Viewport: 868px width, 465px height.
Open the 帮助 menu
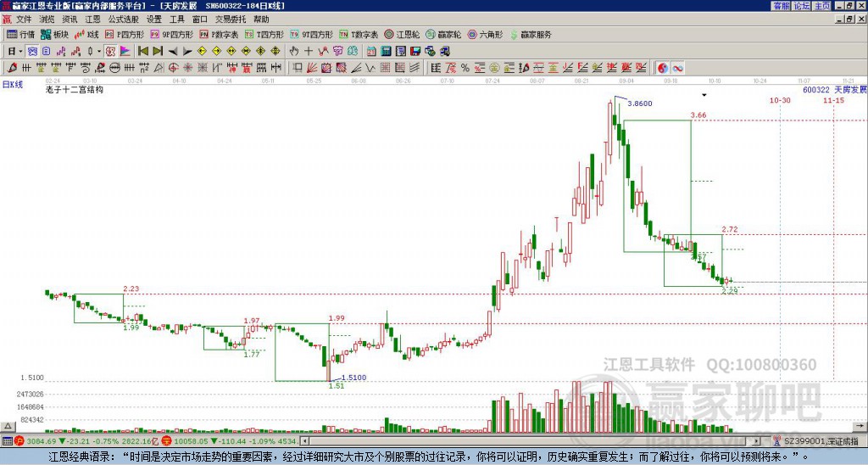click(x=261, y=20)
